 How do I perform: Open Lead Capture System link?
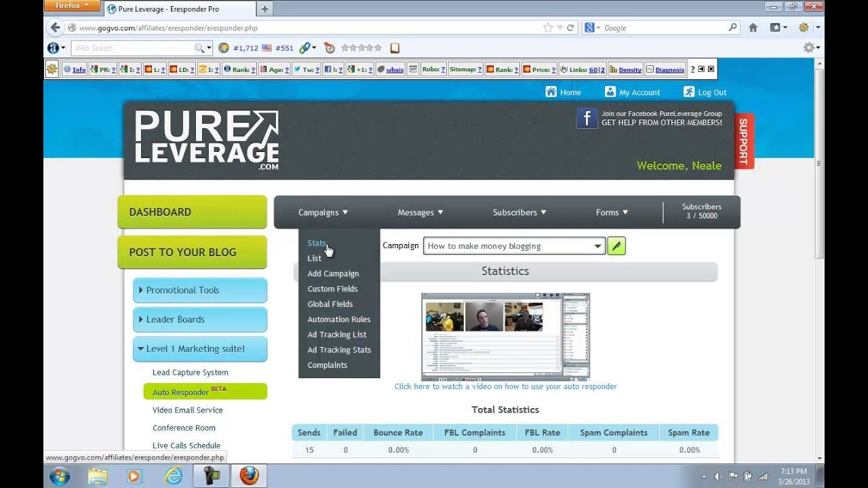point(190,372)
